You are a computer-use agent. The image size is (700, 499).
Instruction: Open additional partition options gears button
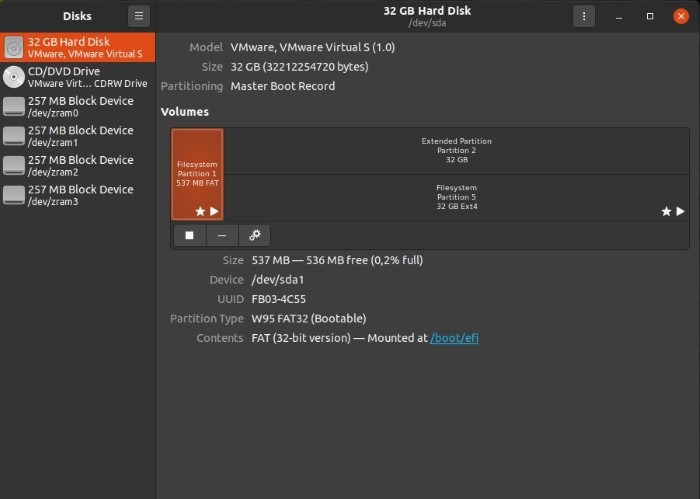[254, 235]
